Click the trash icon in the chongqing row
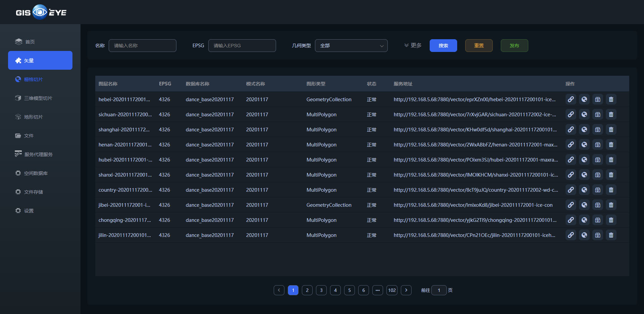This screenshot has width=644, height=314. (611, 220)
